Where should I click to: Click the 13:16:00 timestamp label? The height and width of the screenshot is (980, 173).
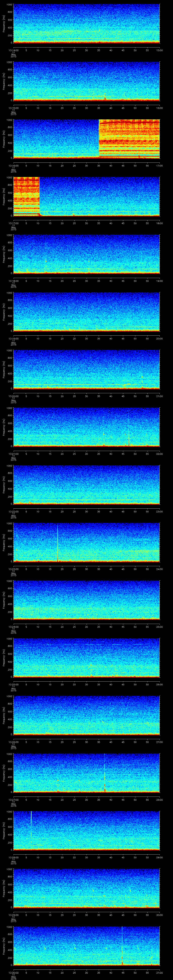14,166
